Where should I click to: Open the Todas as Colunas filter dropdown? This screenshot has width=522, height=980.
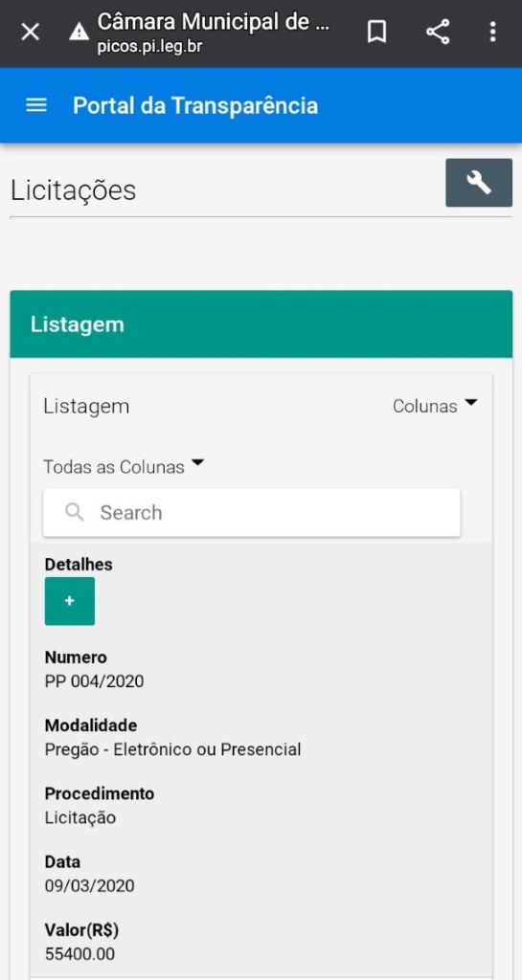(124, 466)
